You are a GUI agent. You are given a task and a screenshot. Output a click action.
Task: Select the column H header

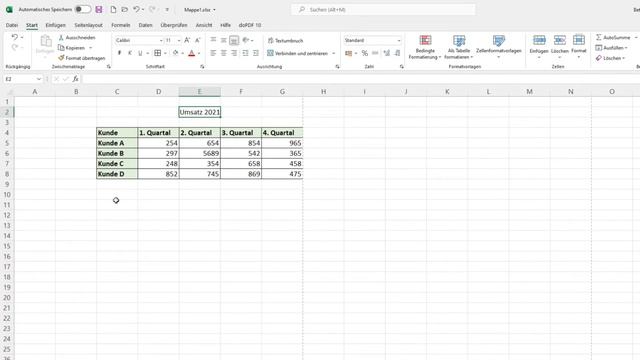point(323,92)
